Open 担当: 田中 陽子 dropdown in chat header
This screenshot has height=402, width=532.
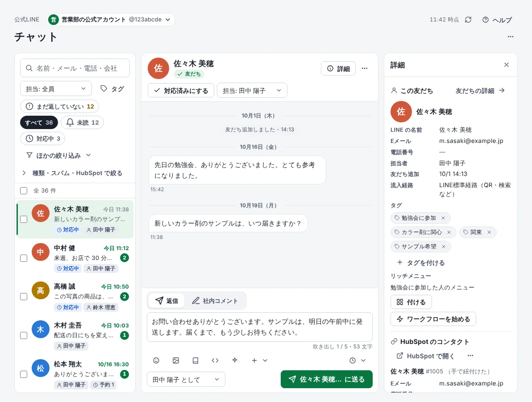[x=252, y=91]
